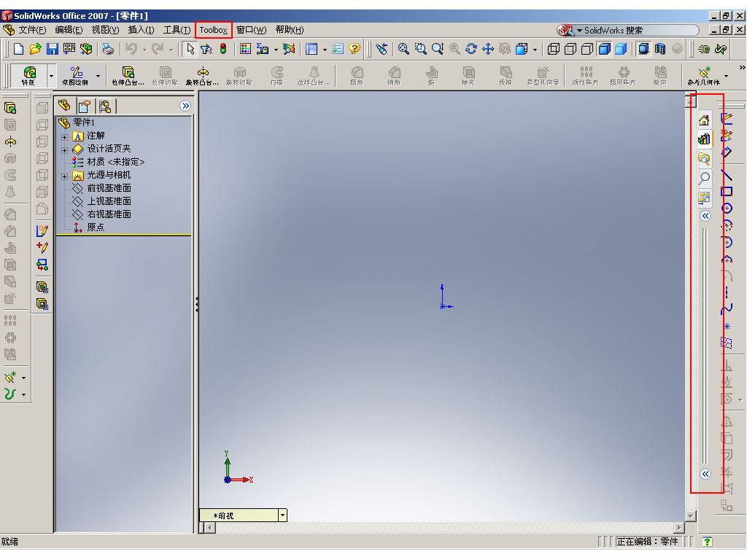Select the Pan view tool
The width and height of the screenshot is (747, 560).
[488, 49]
